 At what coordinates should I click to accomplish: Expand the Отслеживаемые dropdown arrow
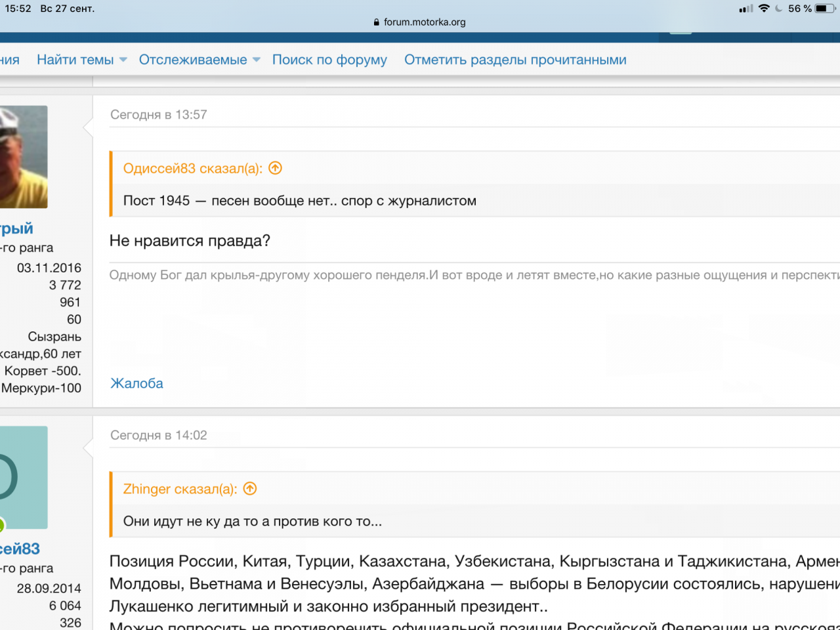click(257, 60)
